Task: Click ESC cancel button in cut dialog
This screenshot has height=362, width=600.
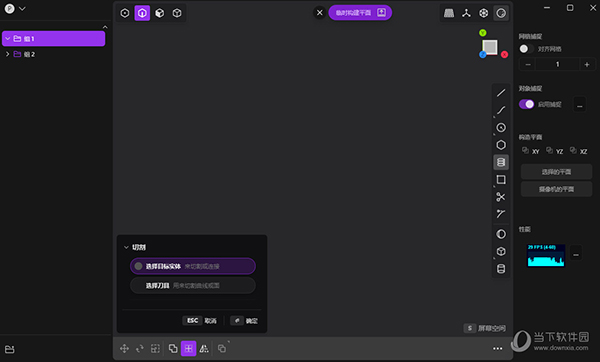Action: 200,321
